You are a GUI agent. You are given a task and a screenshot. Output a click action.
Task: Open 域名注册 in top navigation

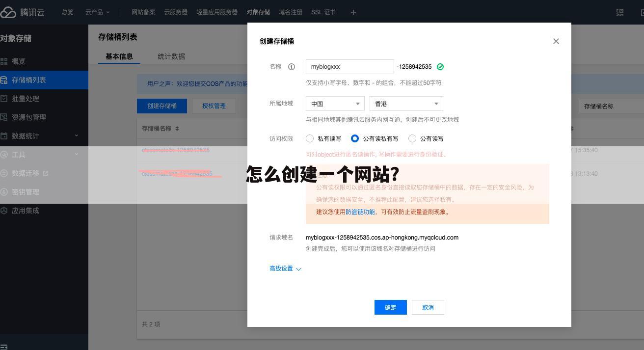coord(291,12)
